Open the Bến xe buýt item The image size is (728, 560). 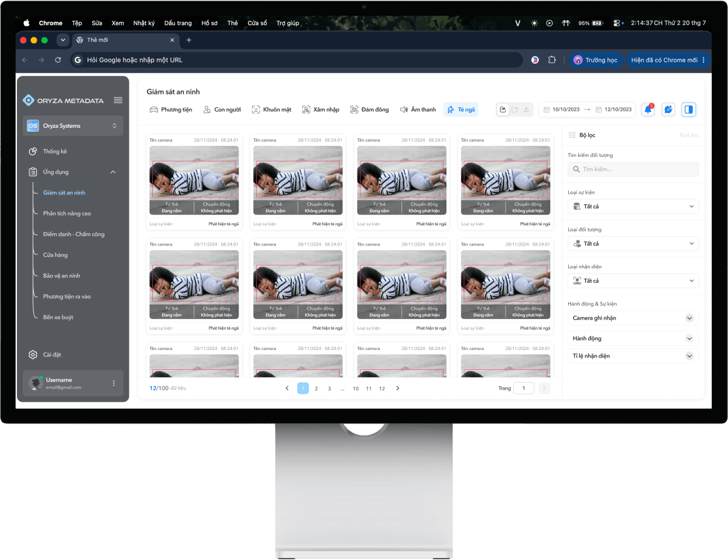pos(58,317)
